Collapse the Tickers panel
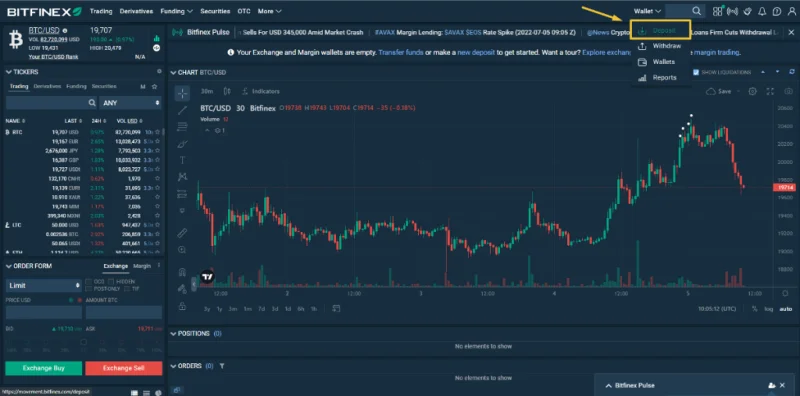The height and width of the screenshot is (396, 800). coord(9,72)
